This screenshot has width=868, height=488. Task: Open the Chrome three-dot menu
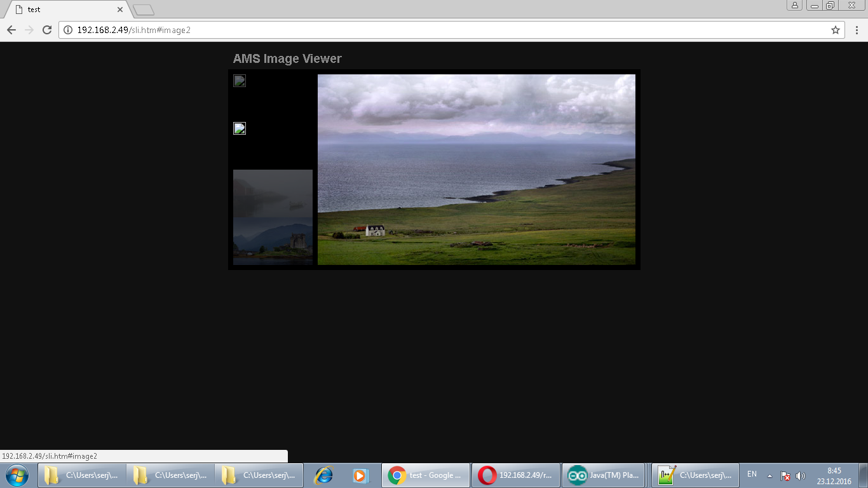857,30
